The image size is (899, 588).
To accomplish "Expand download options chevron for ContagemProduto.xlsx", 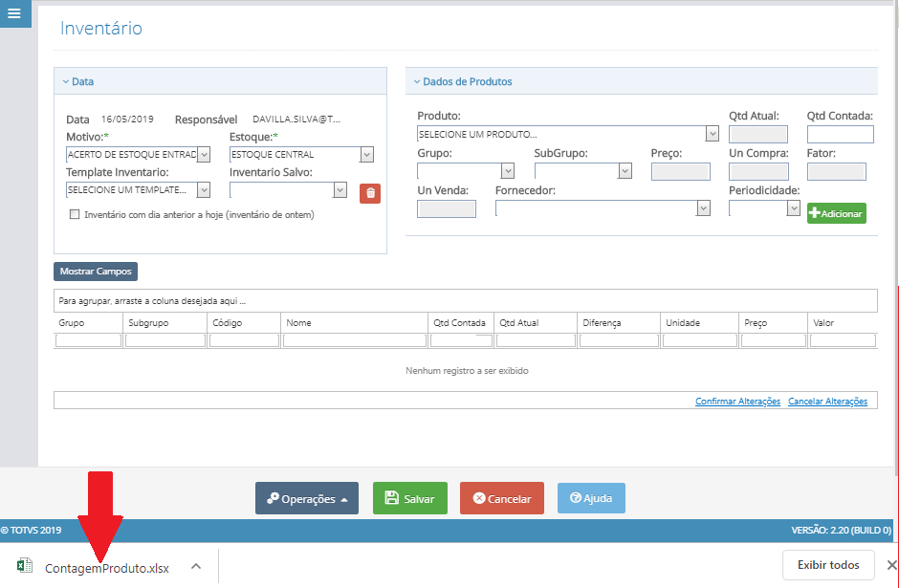I will click(x=196, y=566).
